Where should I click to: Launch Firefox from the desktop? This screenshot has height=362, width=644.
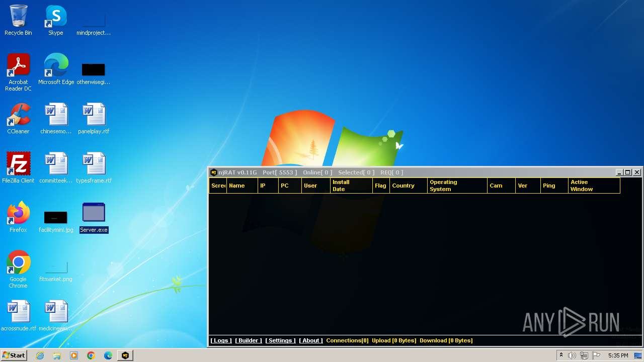(18, 217)
